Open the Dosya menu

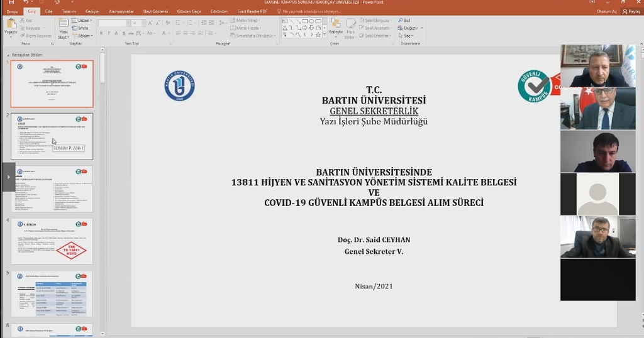[x=12, y=11]
